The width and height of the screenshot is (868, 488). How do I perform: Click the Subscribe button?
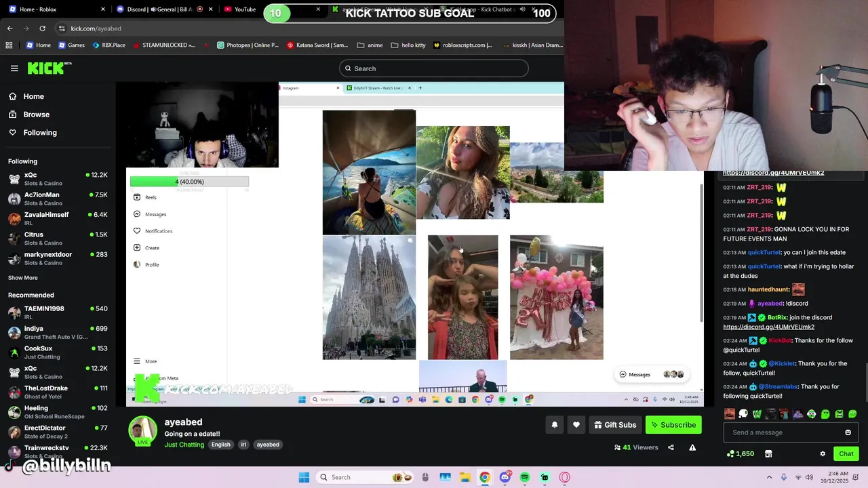tap(673, 425)
